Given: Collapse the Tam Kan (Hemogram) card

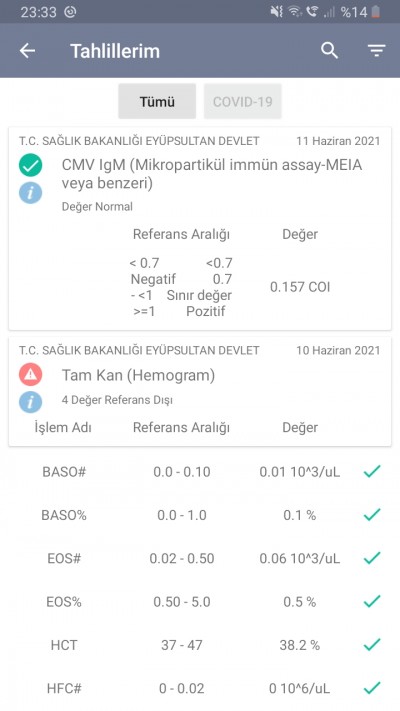Looking at the screenshot, I should (x=200, y=391).
